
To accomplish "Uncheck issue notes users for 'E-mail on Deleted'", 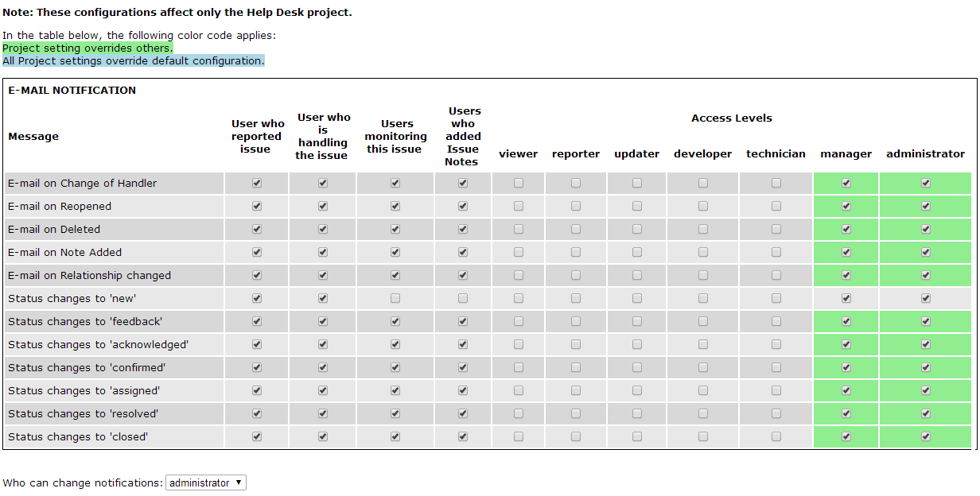I will [463, 229].
